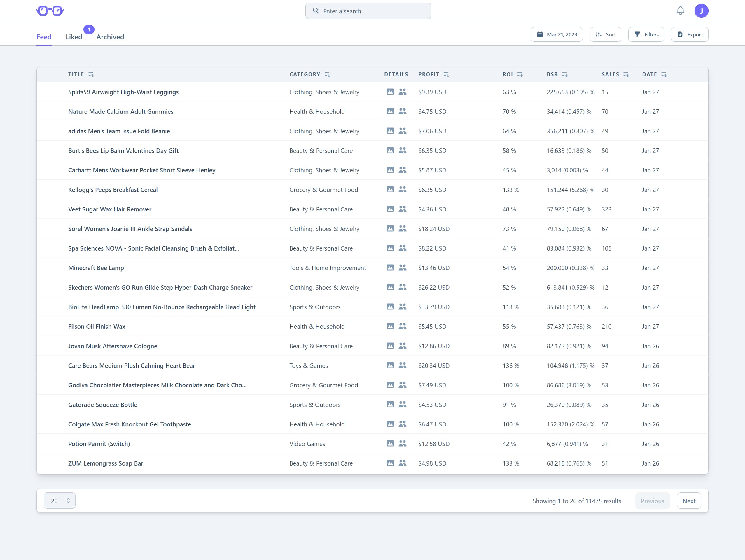
Task: Click the Tools & Home Improvement category
Action: (327, 268)
